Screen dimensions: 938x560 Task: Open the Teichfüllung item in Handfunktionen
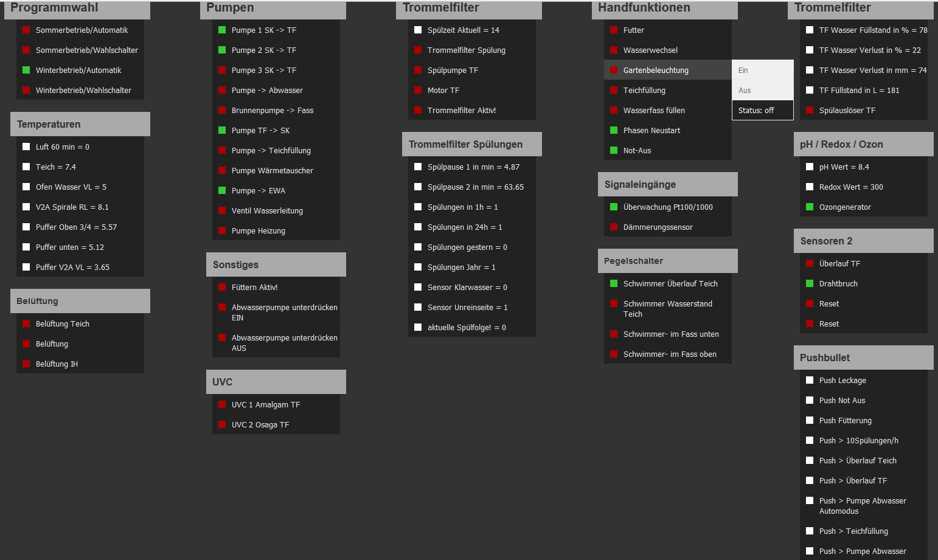tap(644, 91)
